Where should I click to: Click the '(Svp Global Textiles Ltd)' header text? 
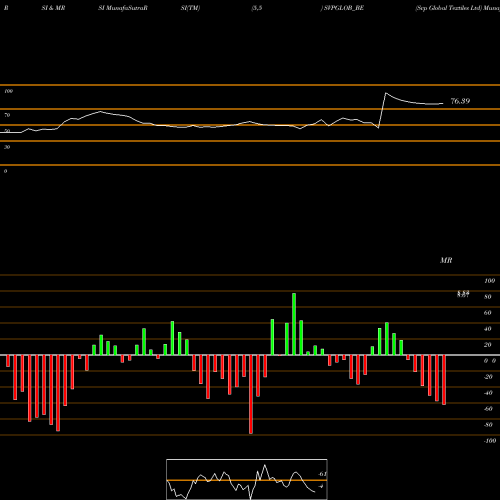449,8
